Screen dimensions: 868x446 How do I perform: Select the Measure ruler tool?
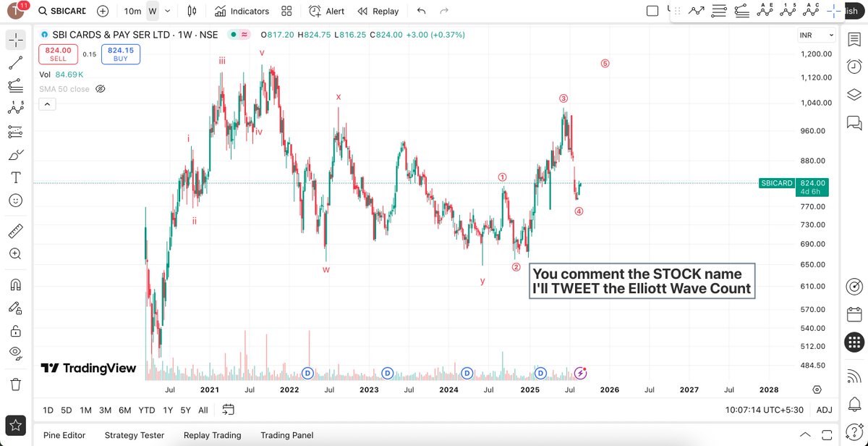coord(16,231)
